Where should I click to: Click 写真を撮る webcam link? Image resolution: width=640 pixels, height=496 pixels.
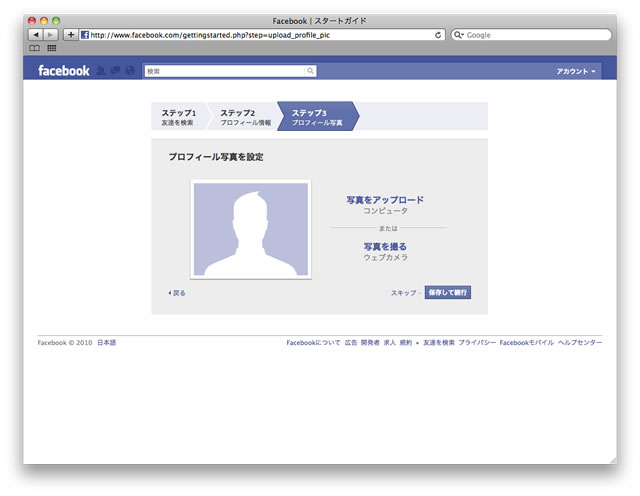pyautogui.click(x=385, y=247)
